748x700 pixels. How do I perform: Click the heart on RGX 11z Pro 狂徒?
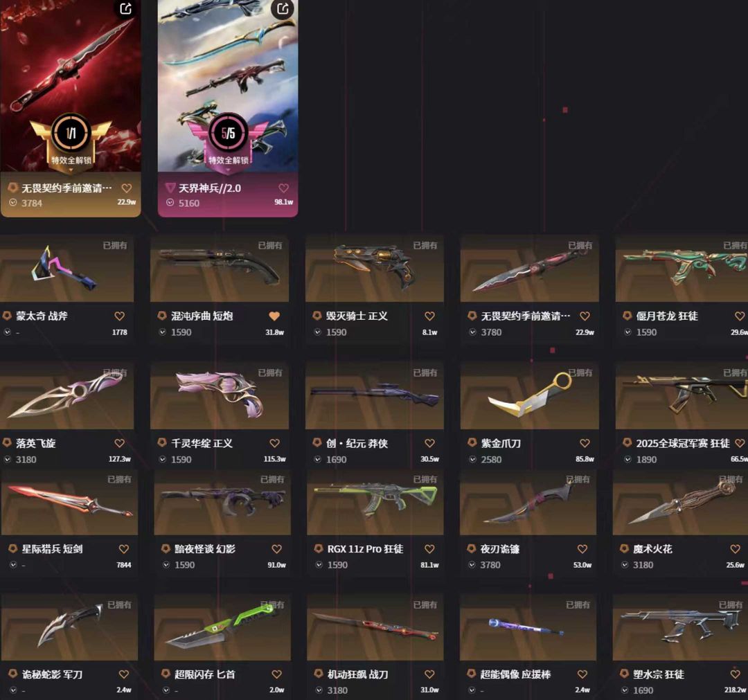[x=429, y=549]
